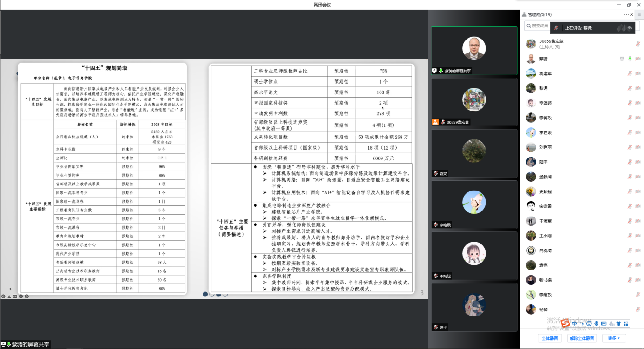
Task: Open Sogou toolbar soft keyboard icon
Action: (x=604, y=323)
